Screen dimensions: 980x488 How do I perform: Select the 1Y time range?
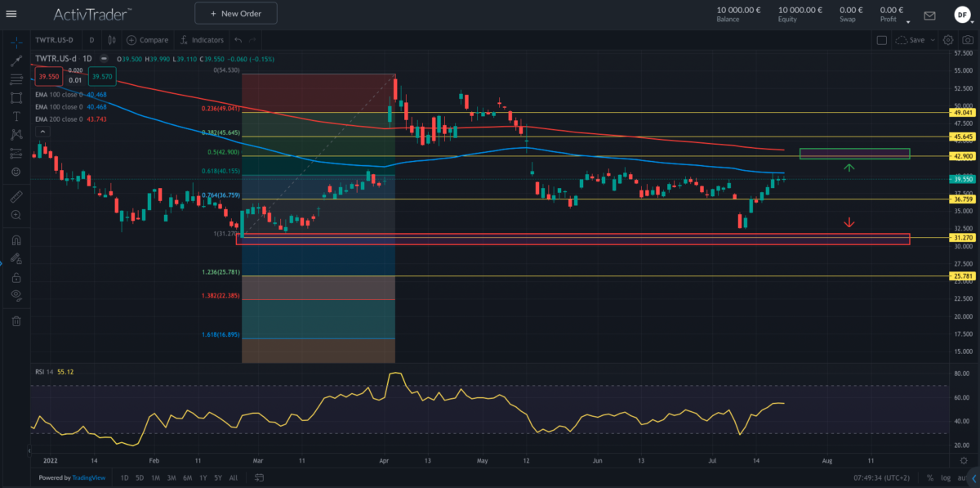203,477
